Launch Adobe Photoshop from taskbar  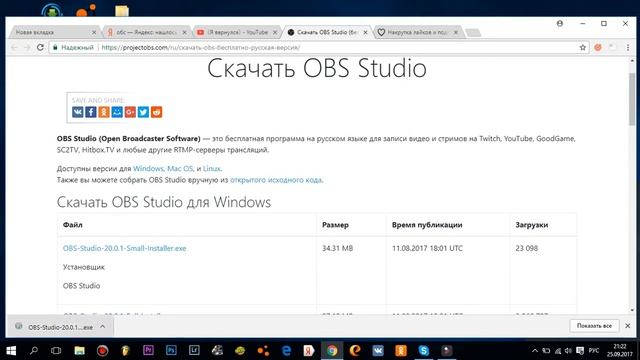click(171, 350)
